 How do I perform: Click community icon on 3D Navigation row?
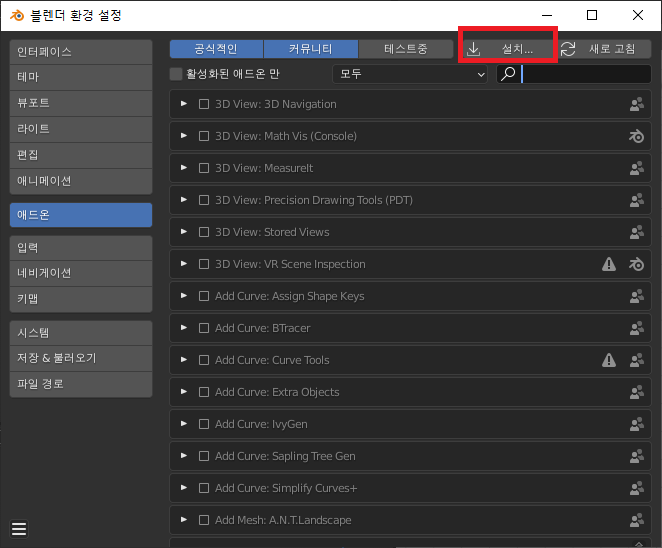click(637, 104)
